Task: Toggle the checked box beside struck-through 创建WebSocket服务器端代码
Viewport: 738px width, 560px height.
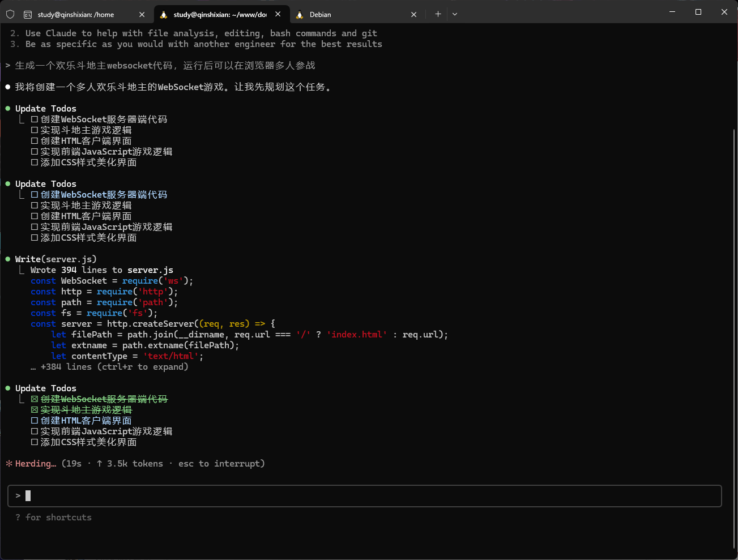Action: coord(35,399)
